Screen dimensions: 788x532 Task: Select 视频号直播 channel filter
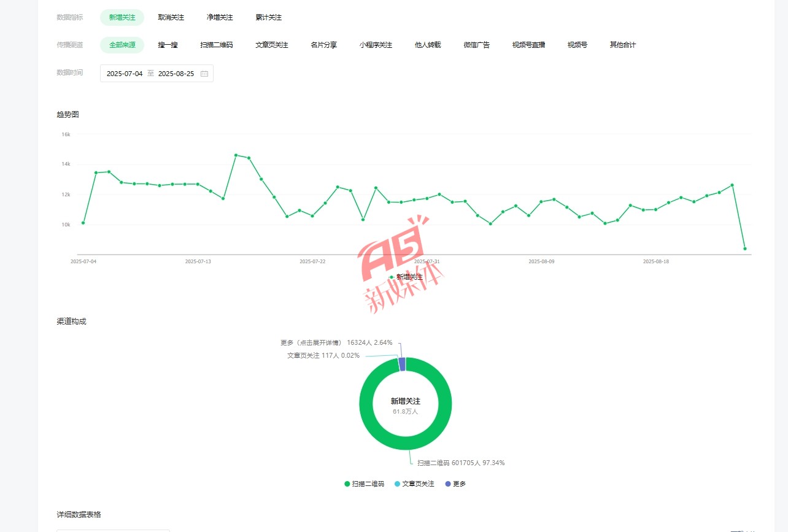528,45
